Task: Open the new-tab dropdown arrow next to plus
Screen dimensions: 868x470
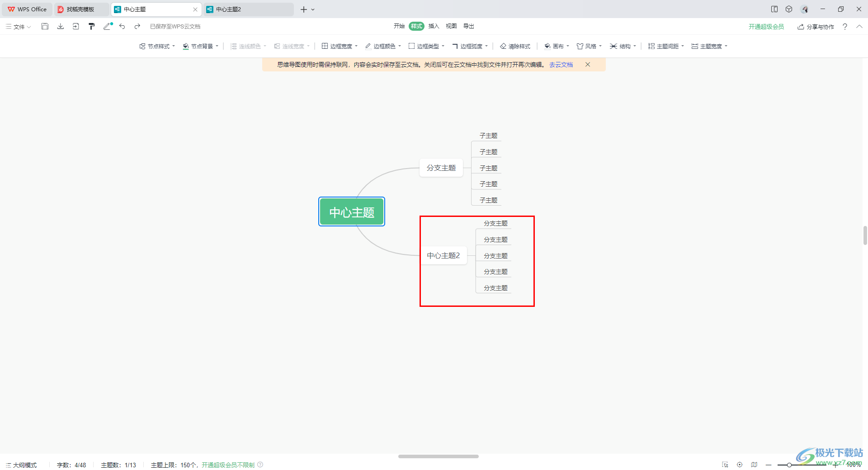Action: pos(313,9)
